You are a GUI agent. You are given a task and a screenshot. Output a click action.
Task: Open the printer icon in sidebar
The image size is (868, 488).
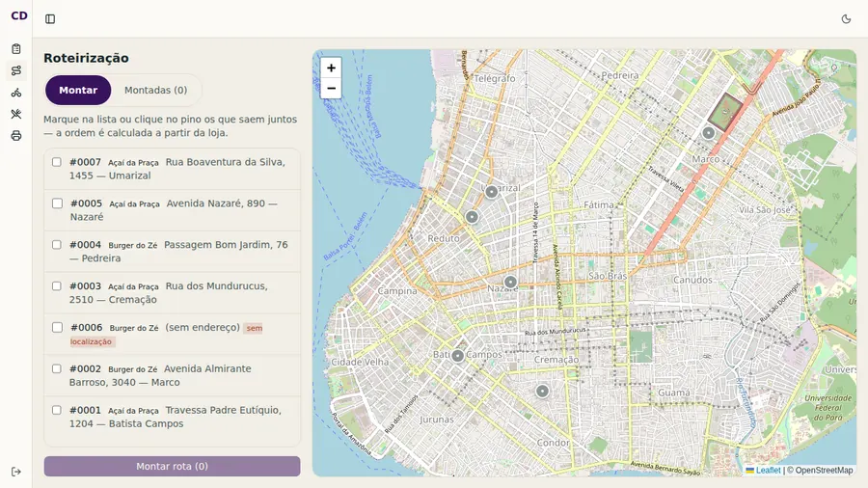click(x=16, y=136)
